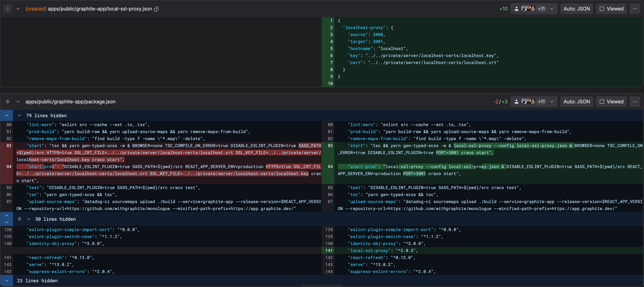Show the 79 hidden lines

coord(46,115)
